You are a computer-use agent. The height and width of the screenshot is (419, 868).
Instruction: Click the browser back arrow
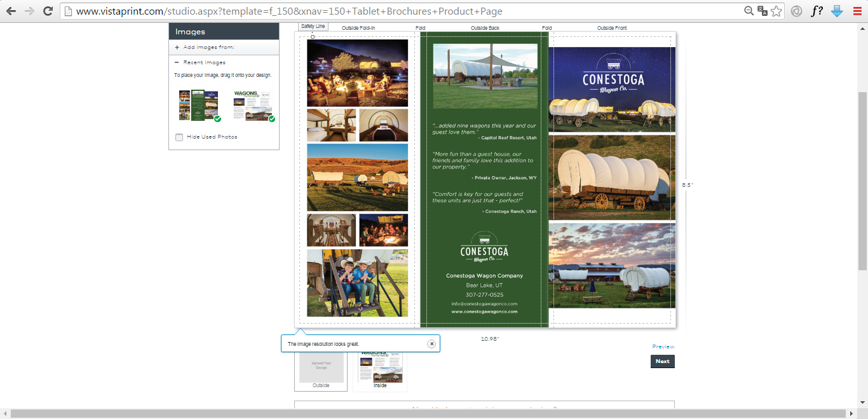coord(11,11)
